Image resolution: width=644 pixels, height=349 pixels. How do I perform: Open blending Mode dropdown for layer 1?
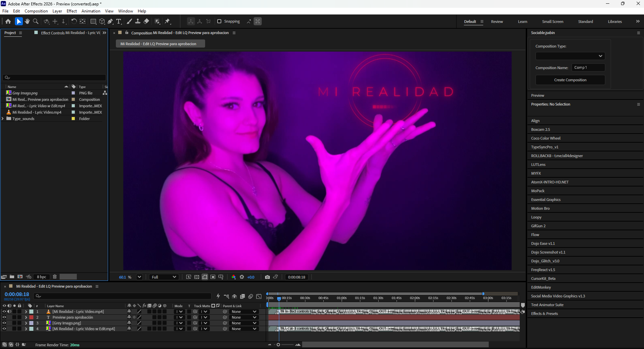pos(179,312)
